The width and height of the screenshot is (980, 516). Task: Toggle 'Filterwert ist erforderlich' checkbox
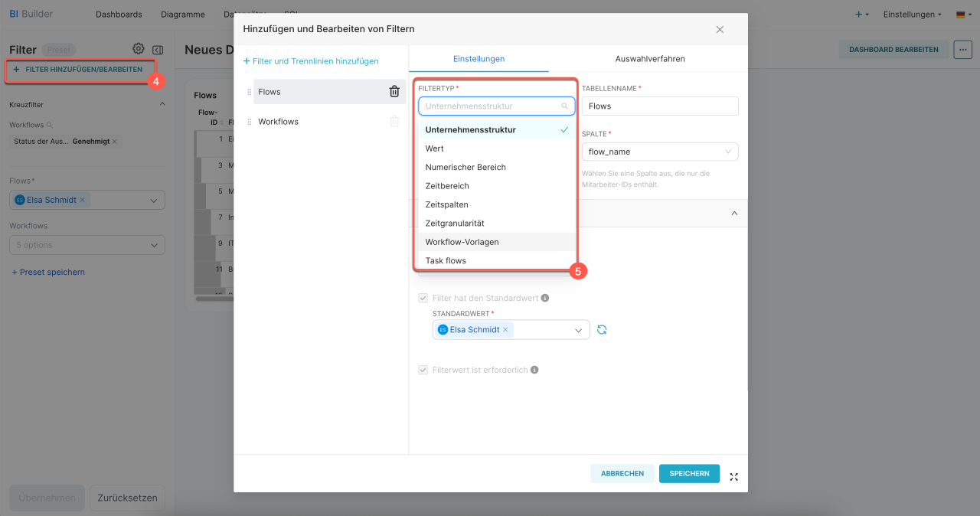[x=423, y=370]
